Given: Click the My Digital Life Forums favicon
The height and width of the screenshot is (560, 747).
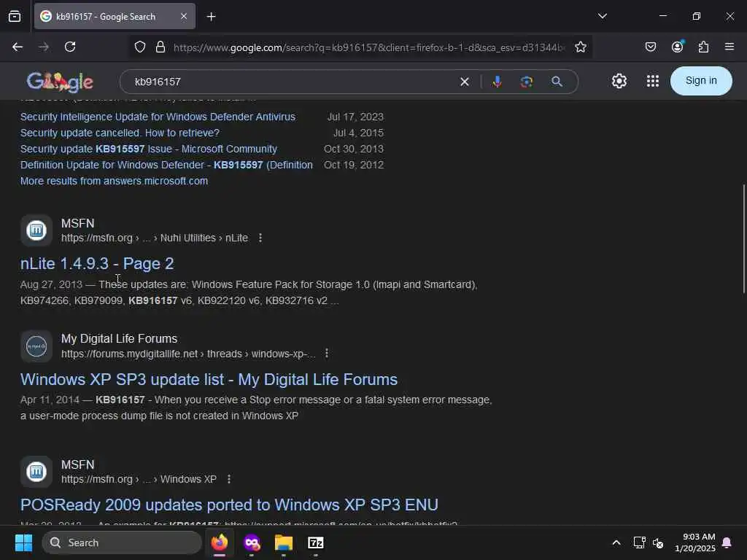Looking at the screenshot, I should 36,346.
